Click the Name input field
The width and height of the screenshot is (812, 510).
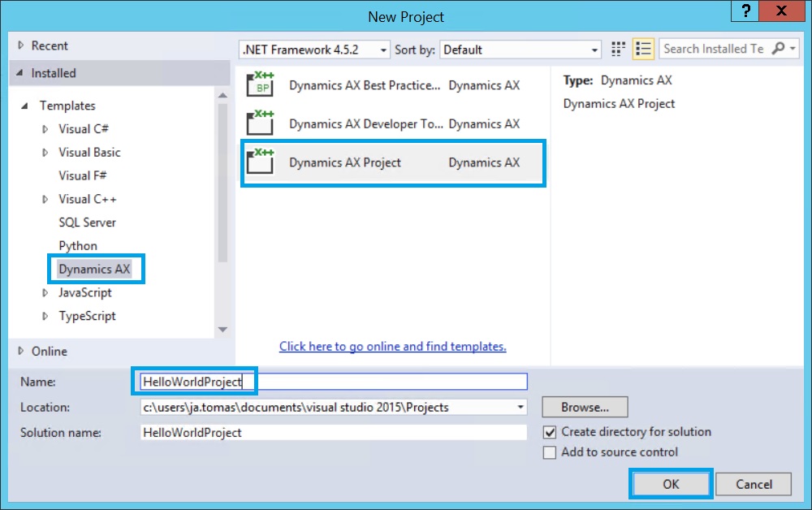pyautogui.click(x=334, y=382)
